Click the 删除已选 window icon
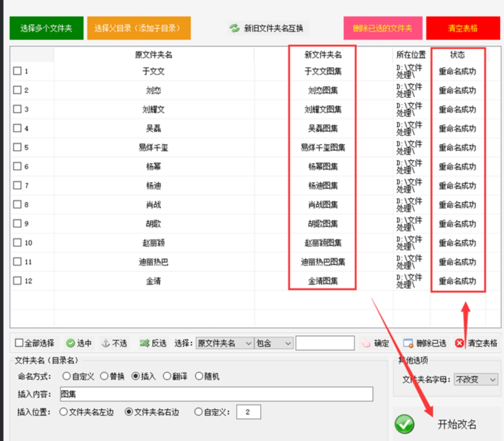This screenshot has width=504, height=441. click(408, 343)
